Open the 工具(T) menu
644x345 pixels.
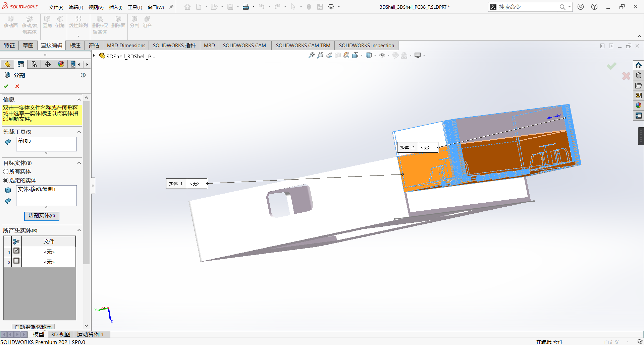pos(135,7)
